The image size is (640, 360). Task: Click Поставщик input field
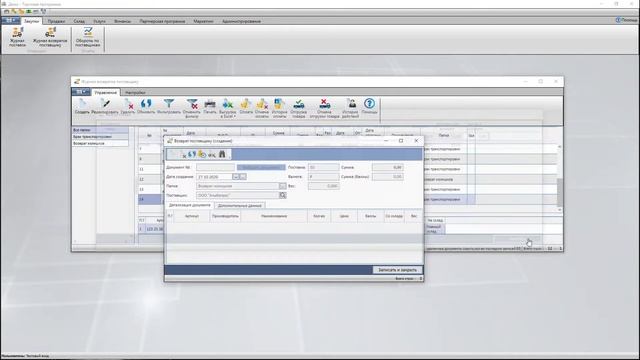[238, 195]
